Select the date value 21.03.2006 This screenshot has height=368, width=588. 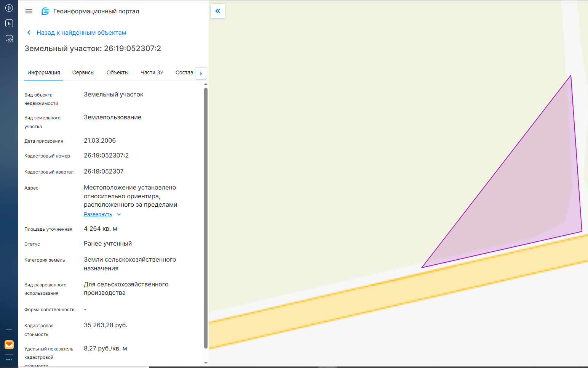100,140
